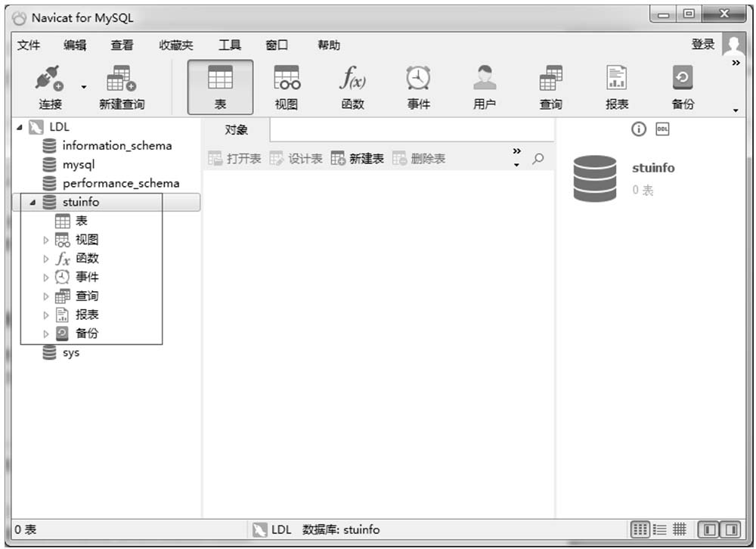Open the Connection (连接) tool
The image size is (756, 549).
coord(50,87)
